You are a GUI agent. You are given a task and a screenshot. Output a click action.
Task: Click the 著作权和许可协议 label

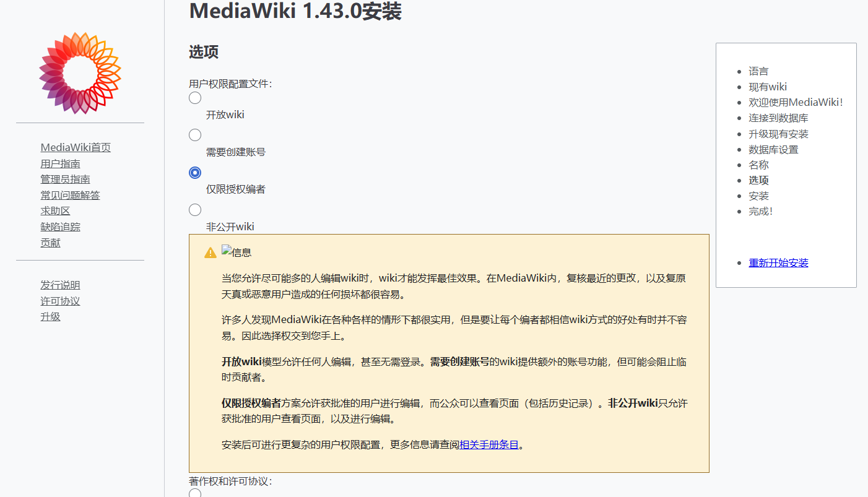coord(230,481)
